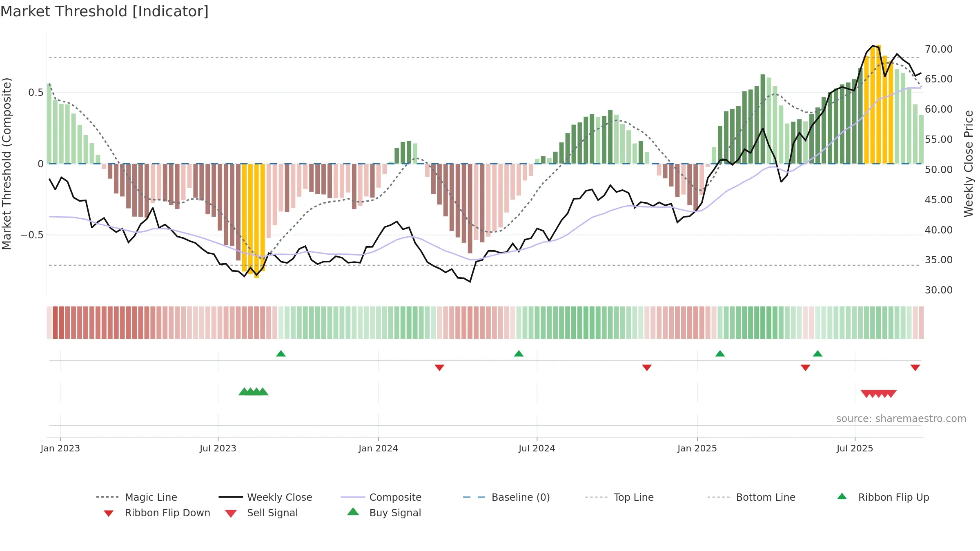Click the Jul 2023 x-axis label
This screenshot has height=551, width=980.
click(218, 449)
